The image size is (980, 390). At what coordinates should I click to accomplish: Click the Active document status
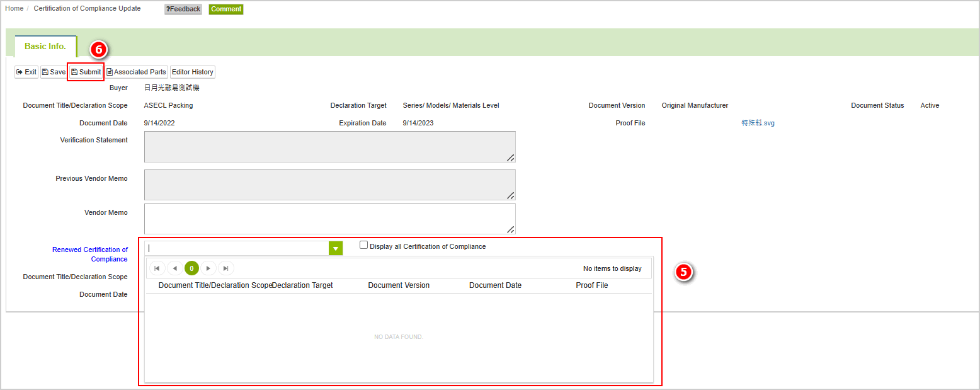pyautogui.click(x=930, y=105)
